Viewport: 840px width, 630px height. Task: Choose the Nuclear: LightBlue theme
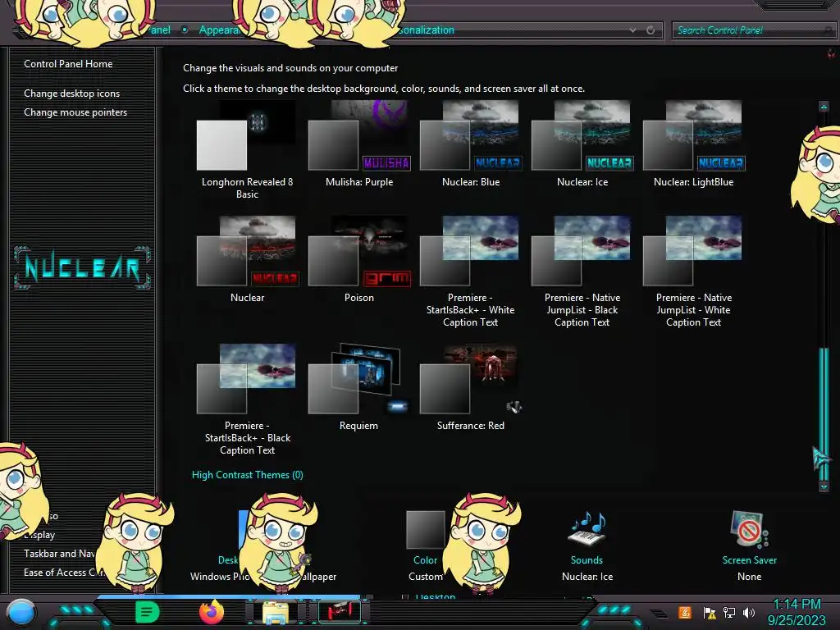[x=694, y=144]
